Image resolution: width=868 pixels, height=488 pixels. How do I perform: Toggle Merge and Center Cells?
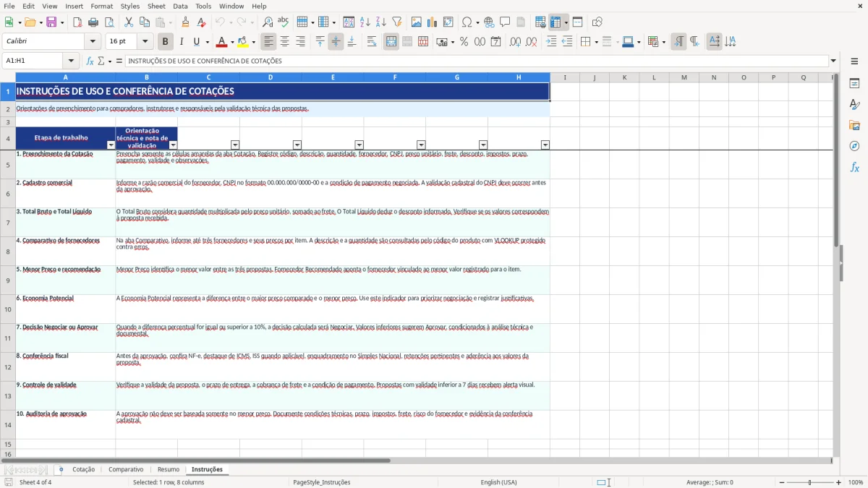pos(391,42)
